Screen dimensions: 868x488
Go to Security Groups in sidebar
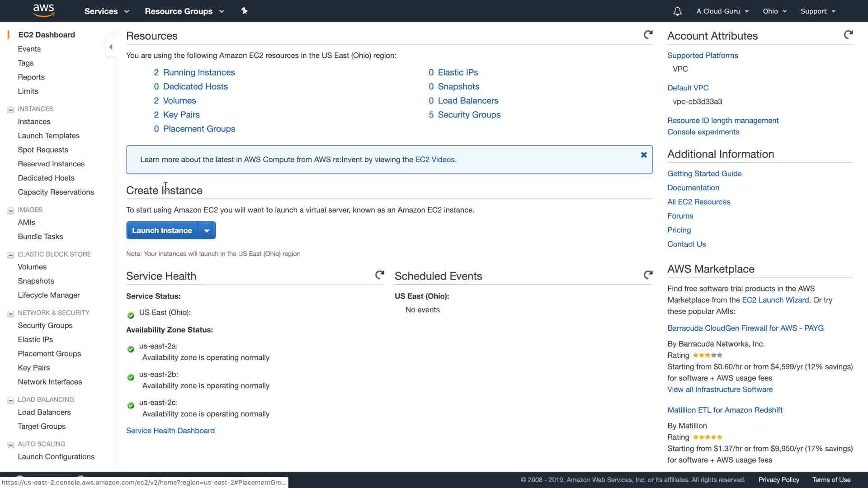pyautogui.click(x=45, y=325)
